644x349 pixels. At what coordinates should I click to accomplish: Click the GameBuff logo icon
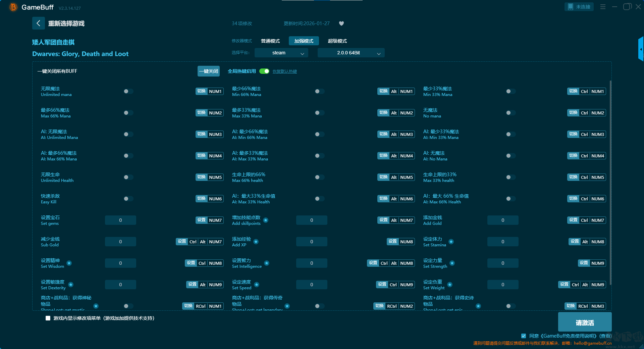click(x=13, y=7)
